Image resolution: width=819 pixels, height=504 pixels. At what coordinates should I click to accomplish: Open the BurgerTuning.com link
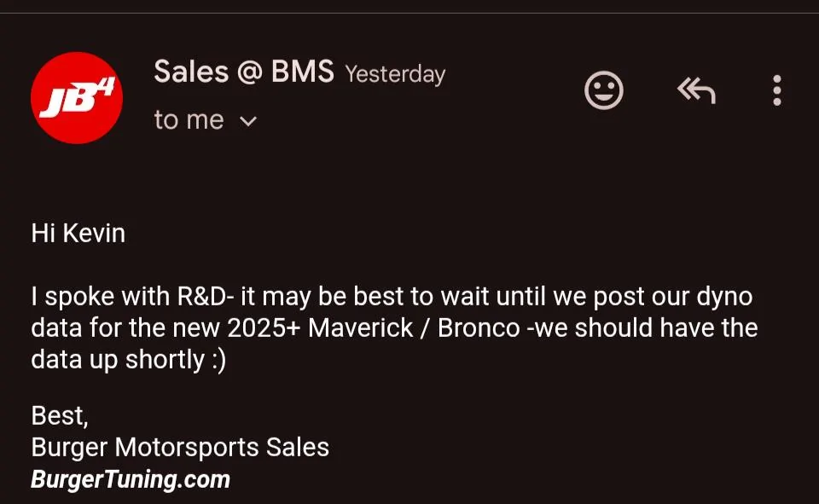tap(131, 479)
